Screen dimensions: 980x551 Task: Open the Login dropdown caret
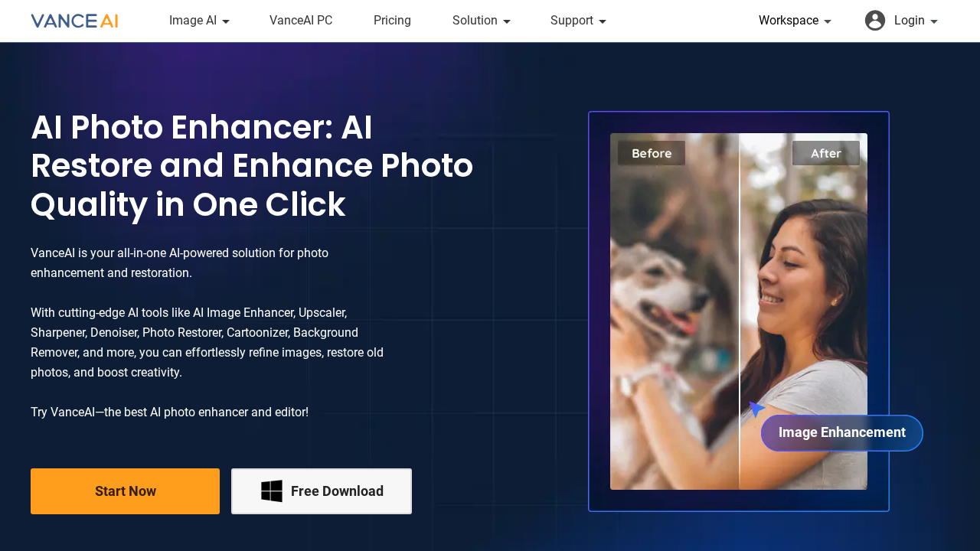(x=934, y=21)
